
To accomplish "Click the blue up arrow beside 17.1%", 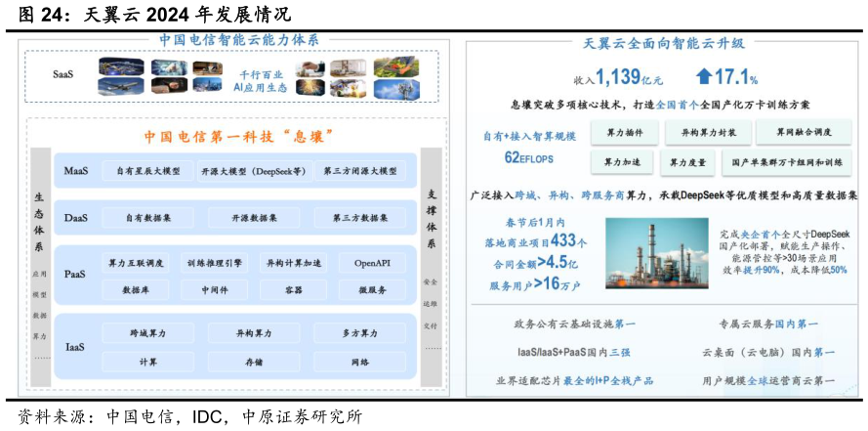I will tap(704, 76).
